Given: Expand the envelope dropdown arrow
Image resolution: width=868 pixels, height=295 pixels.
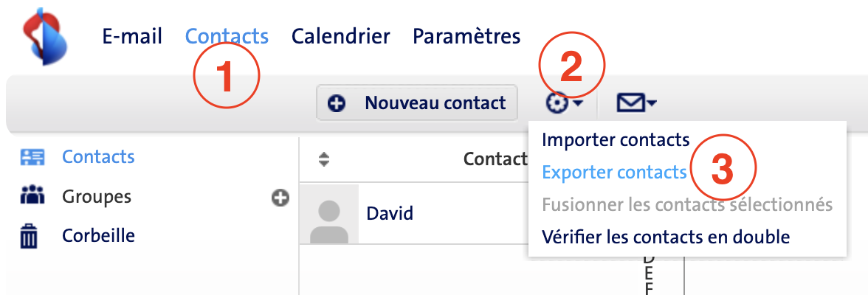Looking at the screenshot, I should point(652,103).
